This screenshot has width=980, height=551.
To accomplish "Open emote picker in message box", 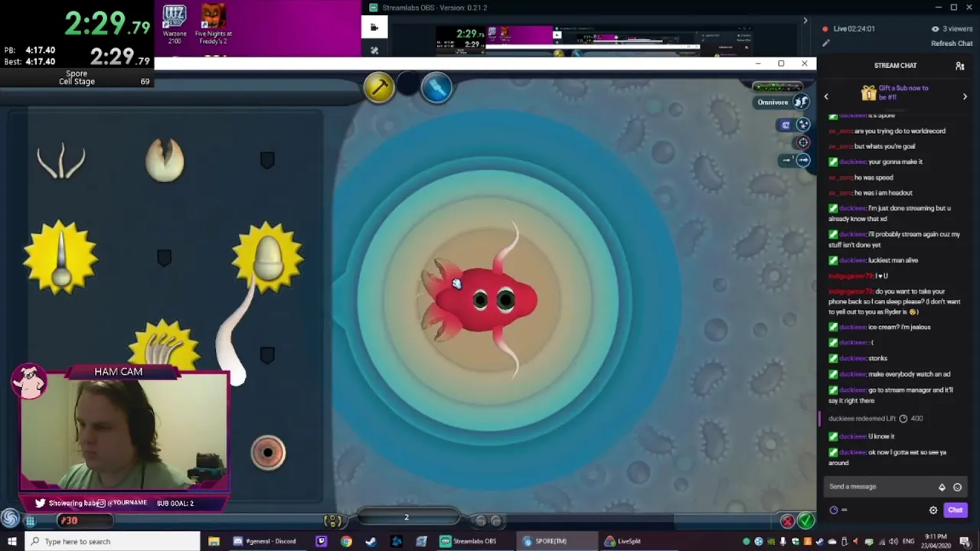I will pyautogui.click(x=957, y=487).
